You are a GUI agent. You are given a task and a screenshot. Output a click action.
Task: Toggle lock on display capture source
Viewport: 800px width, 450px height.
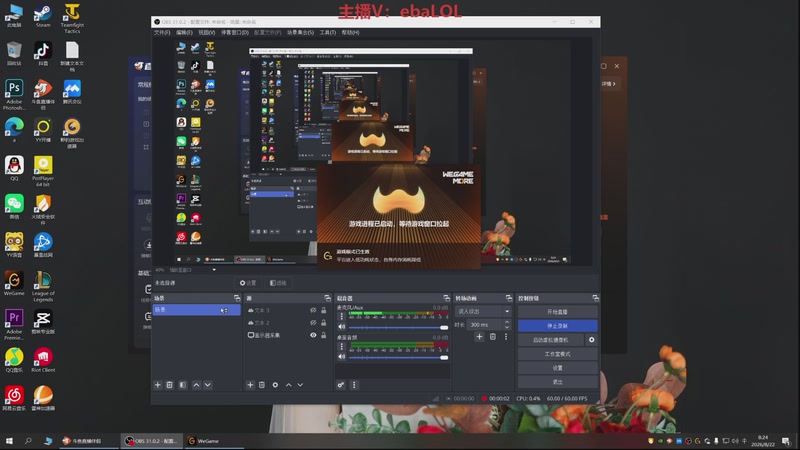pyautogui.click(x=323, y=335)
